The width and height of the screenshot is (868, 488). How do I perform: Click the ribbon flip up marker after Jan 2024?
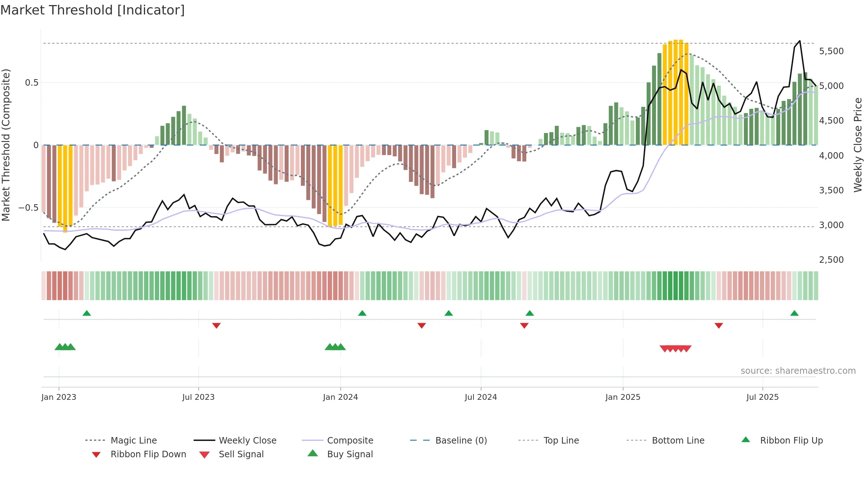[362, 313]
